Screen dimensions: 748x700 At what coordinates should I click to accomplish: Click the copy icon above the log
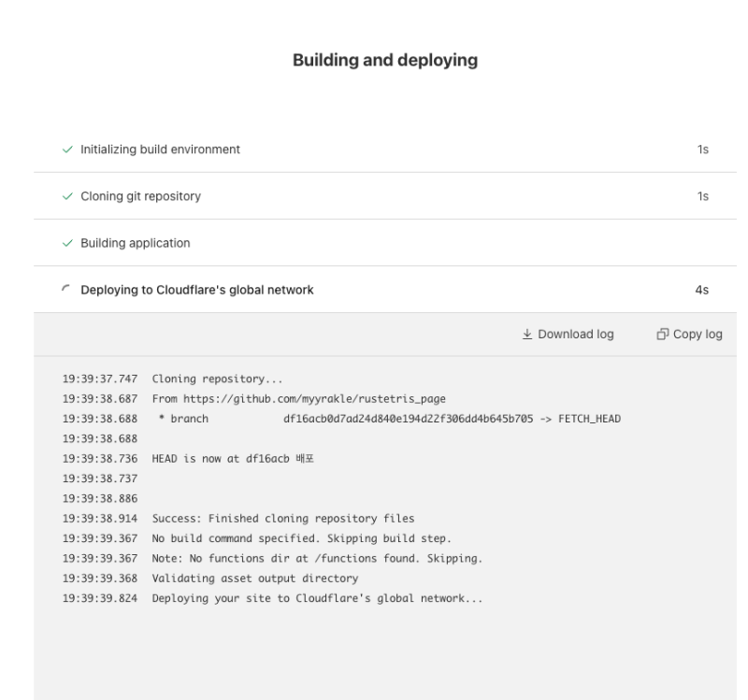click(662, 335)
